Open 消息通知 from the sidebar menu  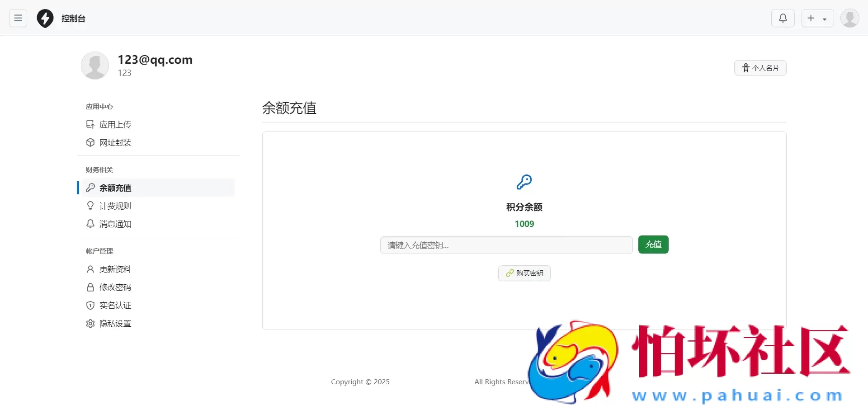115,224
